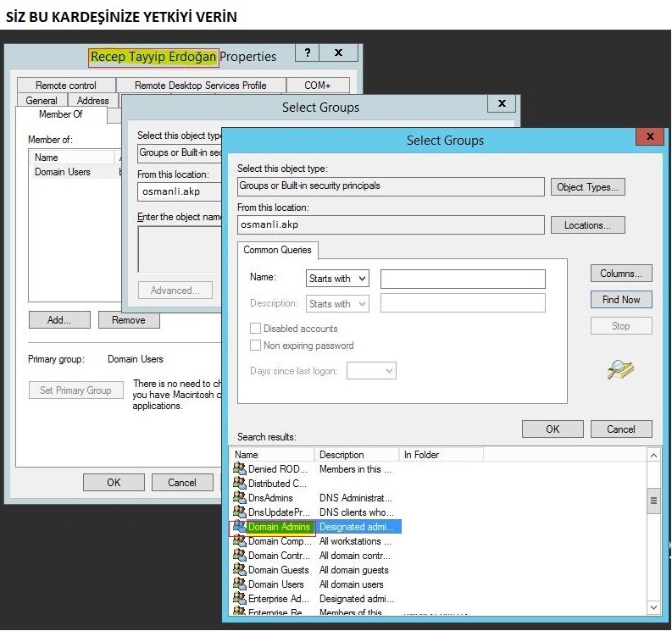Toggle Disabled accounts checkbox
Image resolution: width=672 pixels, height=631 pixels.
(255, 328)
